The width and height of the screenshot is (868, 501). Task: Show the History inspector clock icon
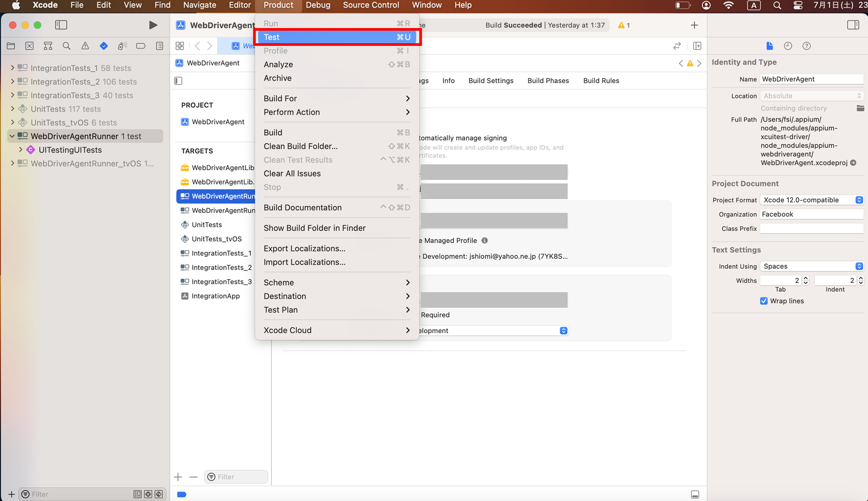(788, 46)
